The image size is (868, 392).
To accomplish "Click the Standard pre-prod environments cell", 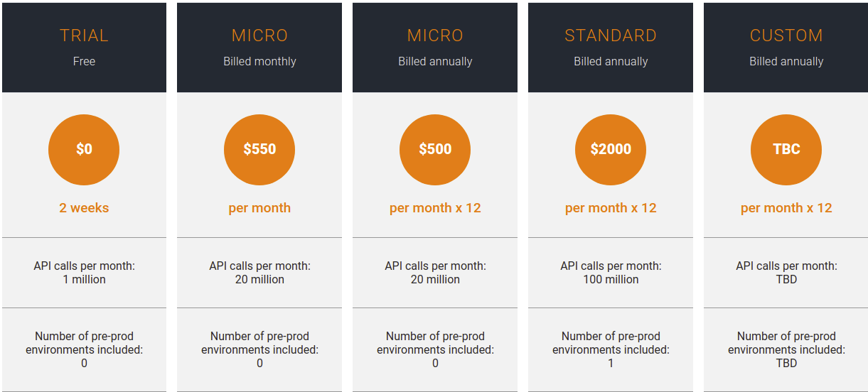I will tap(611, 349).
